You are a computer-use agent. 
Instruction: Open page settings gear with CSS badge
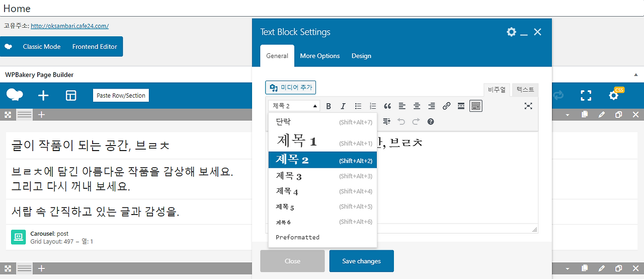point(614,95)
